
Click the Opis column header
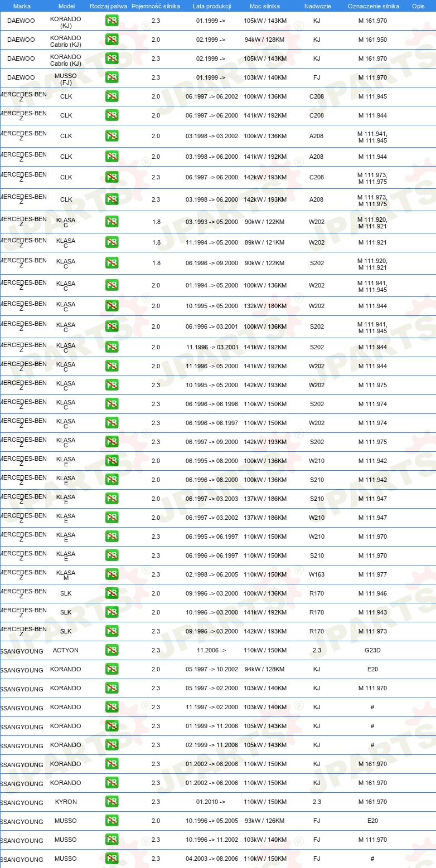[418, 6]
